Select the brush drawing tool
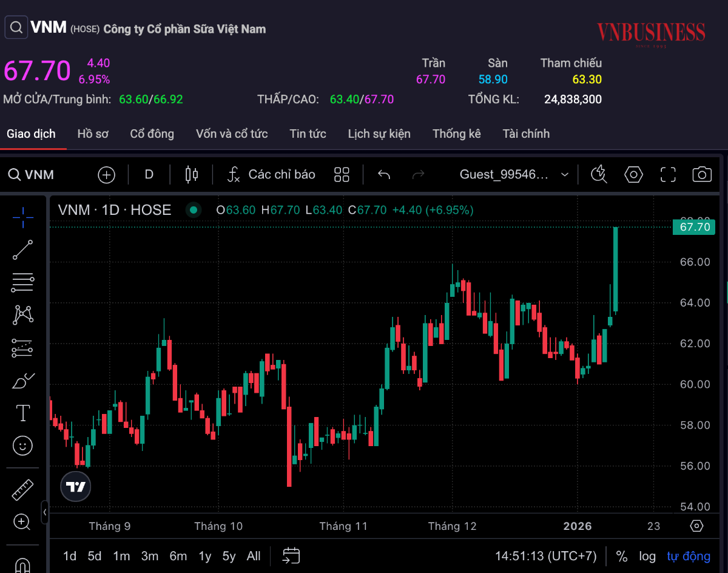 pyautogui.click(x=23, y=381)
